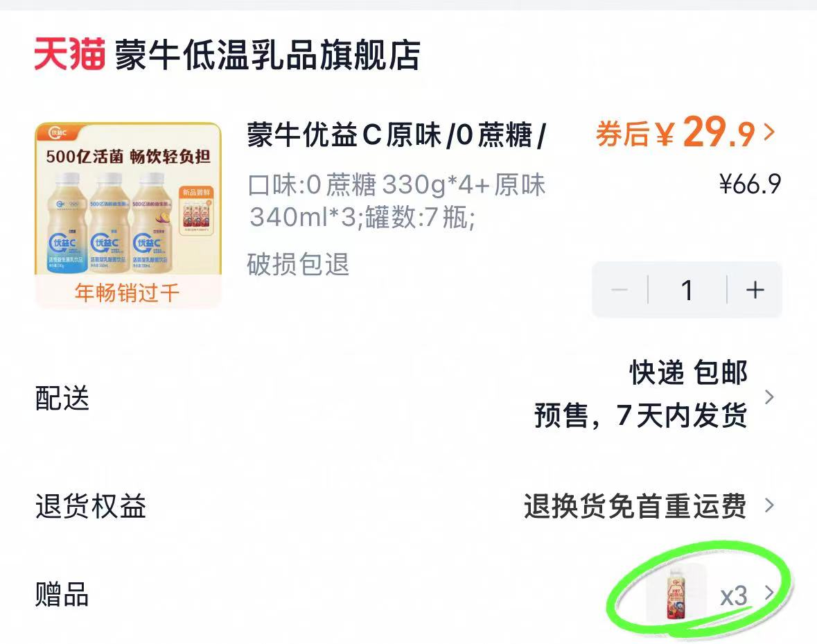The width and height of the screenshot is (817, 644).
Task: Click the quantity input field showing 1
Action: [x=687, y=290]
